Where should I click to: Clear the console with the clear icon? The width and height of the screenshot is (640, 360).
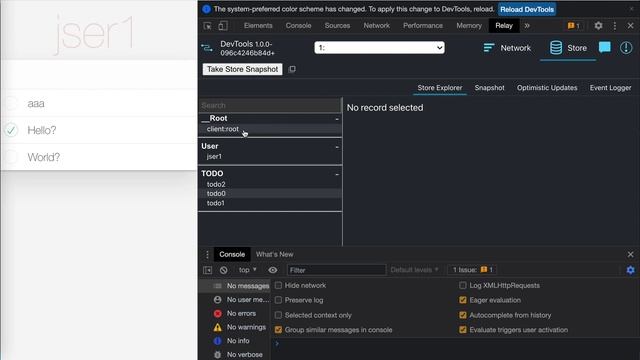click(x=224, y=270)
